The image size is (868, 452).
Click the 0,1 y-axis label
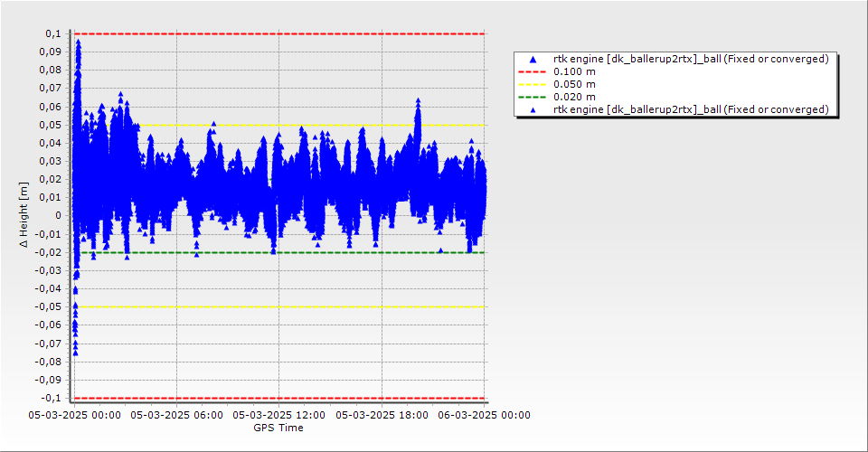[53, 33]
